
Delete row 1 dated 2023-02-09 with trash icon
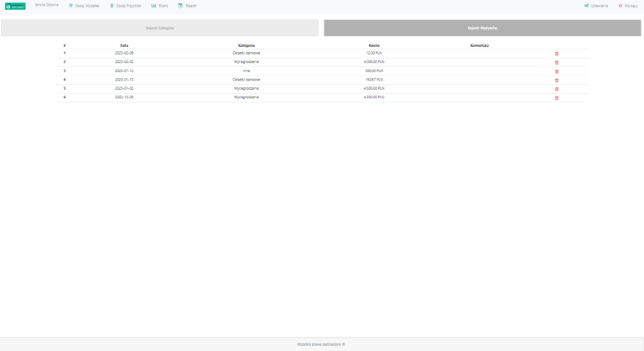pyautogui.click(x=557, y=54)
